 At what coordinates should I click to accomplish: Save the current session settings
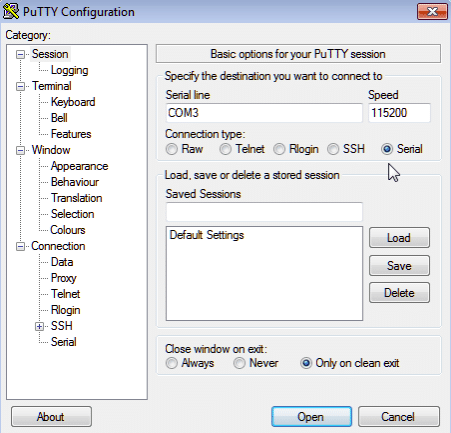pyautogui.click(x=399, y=266)
